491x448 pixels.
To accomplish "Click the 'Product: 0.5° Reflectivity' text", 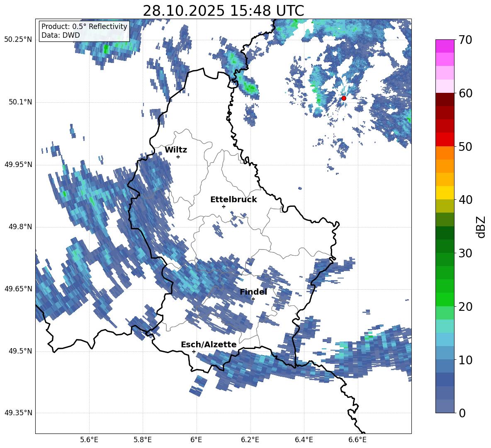I will click(84, 27).
